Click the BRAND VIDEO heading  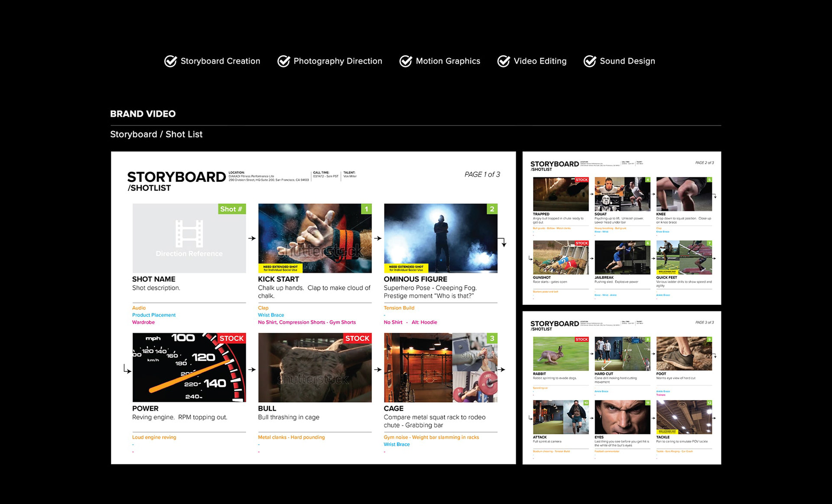[143, 114]
